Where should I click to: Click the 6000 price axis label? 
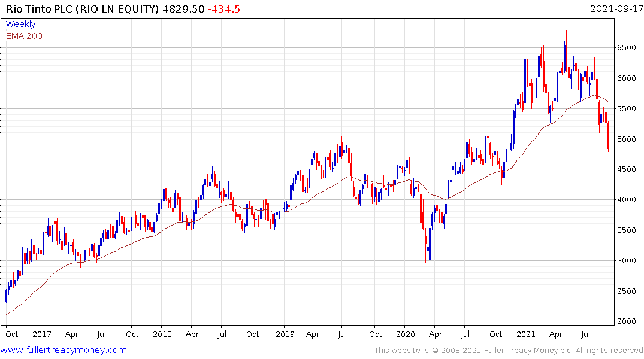pos(627,78)
